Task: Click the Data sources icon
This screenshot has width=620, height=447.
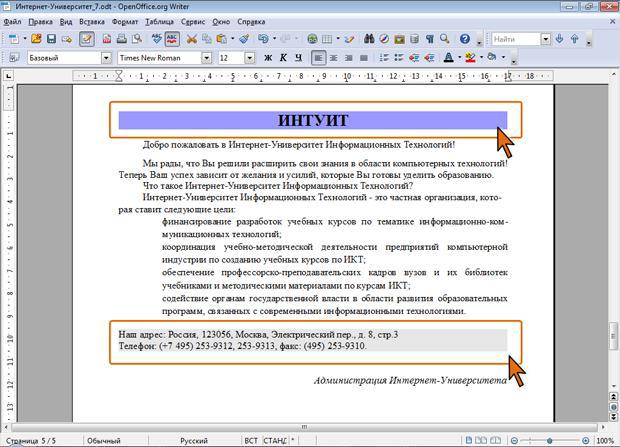Action: point(414,39)
